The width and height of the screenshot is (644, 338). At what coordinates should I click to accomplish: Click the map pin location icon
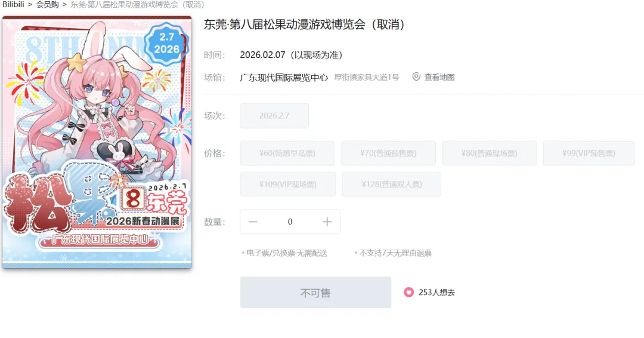coord(416,77)
